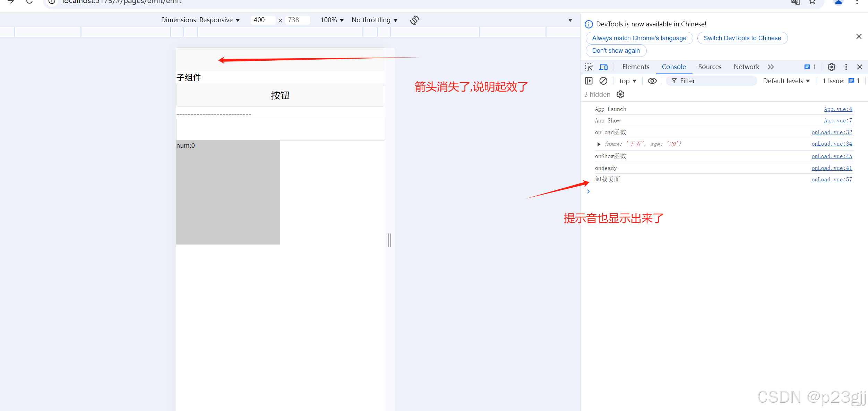The image size is (868, 411).
Task: Switch to the Network tab
Action: tap(746, 67)
